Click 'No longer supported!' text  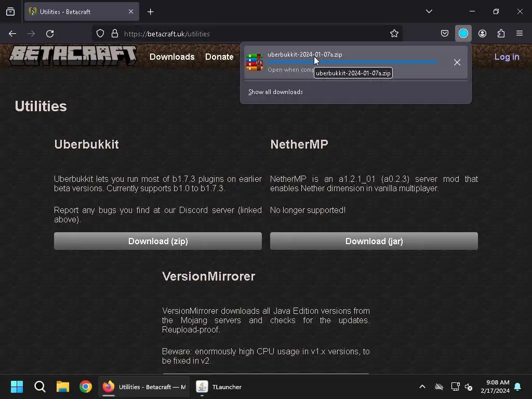308,210
